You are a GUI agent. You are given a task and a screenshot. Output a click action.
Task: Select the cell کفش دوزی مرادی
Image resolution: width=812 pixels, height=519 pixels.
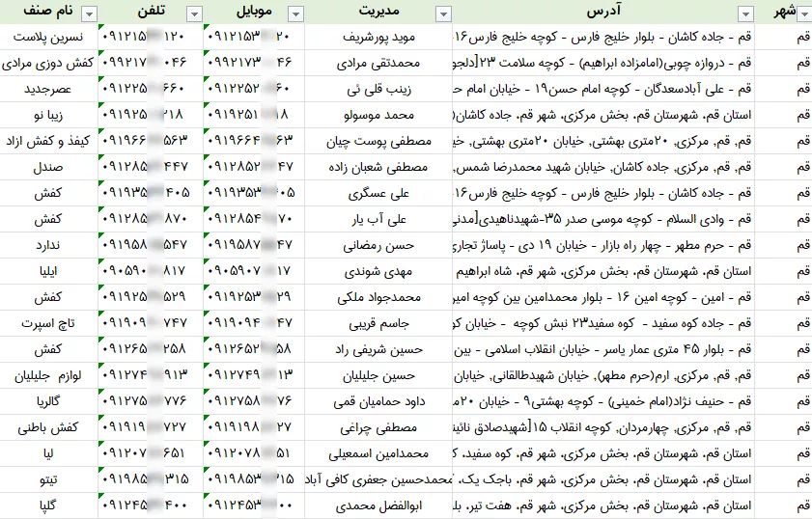[x=48, y=63]
